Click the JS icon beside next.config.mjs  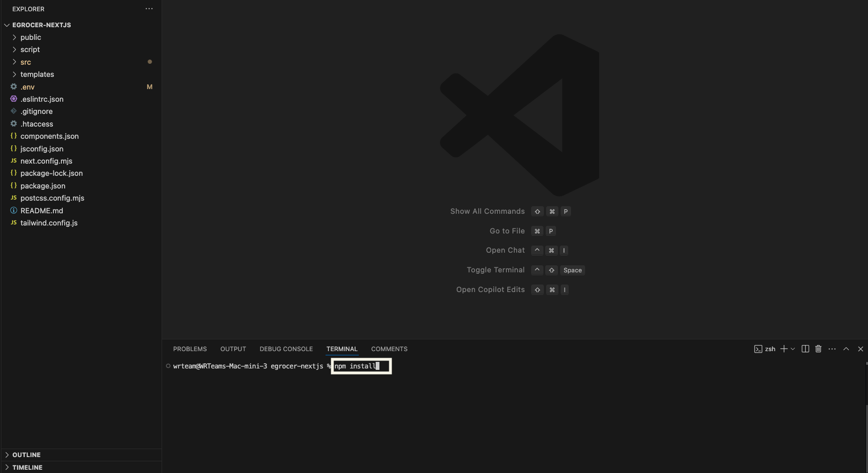pos(14,161)
